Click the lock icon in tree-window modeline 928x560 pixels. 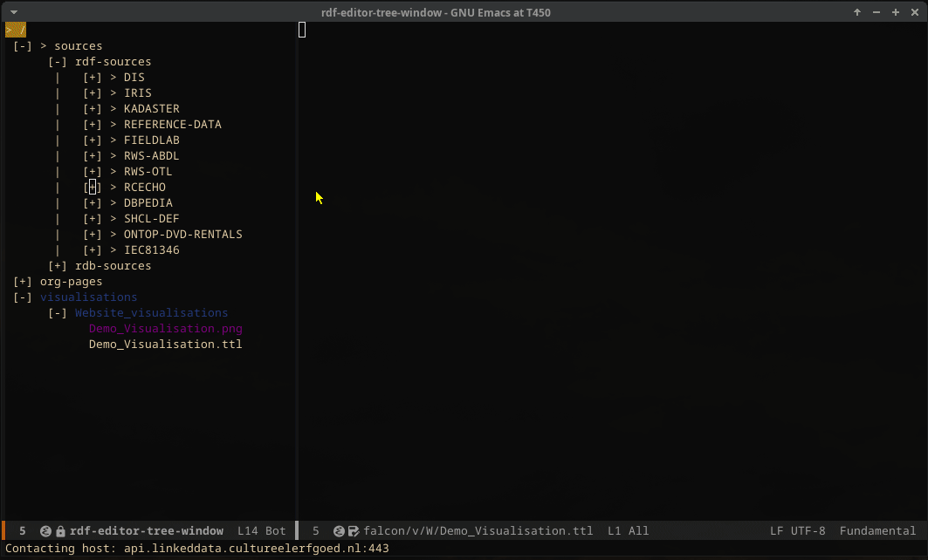(x=60, y=530)
